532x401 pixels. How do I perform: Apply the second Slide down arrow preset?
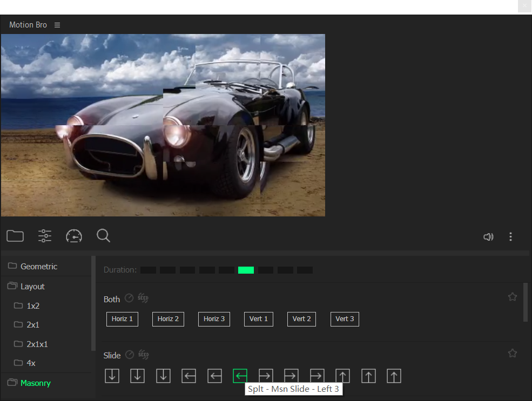coord(137,376)
